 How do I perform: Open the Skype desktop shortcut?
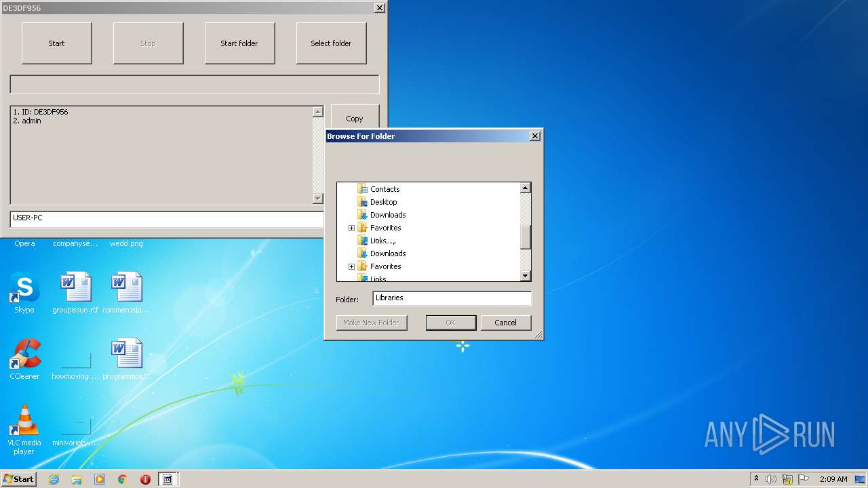pyautogui.click(x=24, y=293)
